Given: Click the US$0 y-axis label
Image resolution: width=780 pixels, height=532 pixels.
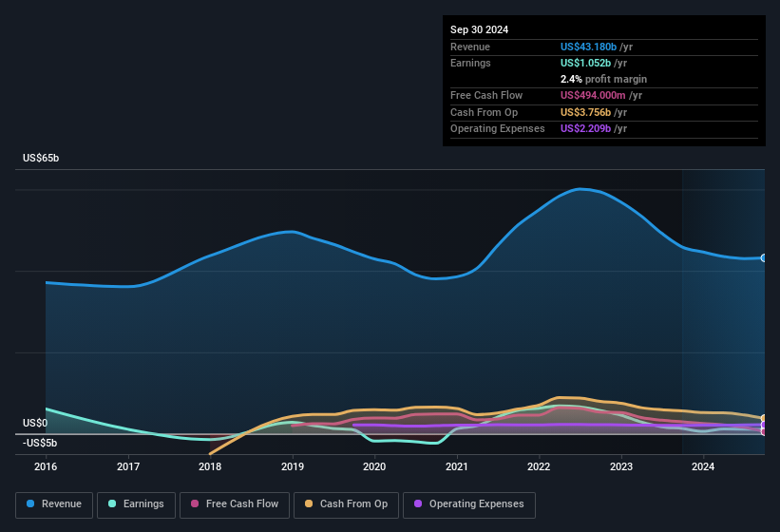Looking at the screenshot, I should click(x=35, y=423).
